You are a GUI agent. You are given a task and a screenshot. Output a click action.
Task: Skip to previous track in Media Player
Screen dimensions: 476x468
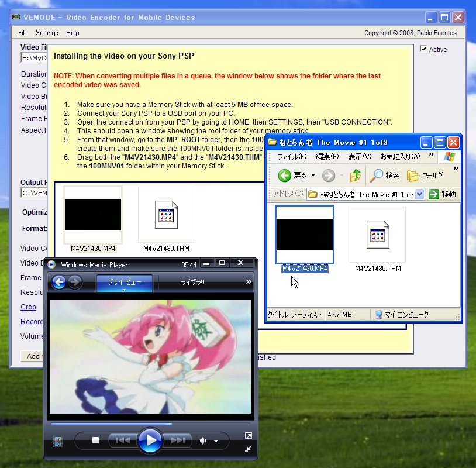pos(123,440)
